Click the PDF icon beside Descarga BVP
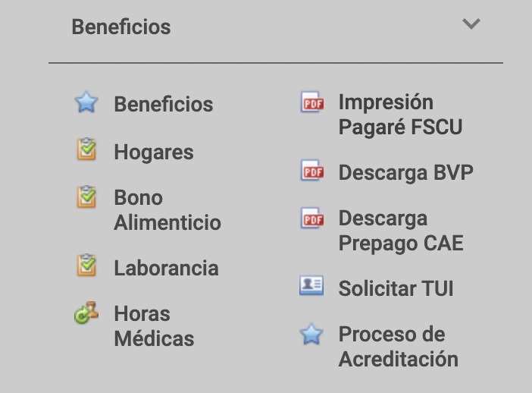 [x=312, y=171]
